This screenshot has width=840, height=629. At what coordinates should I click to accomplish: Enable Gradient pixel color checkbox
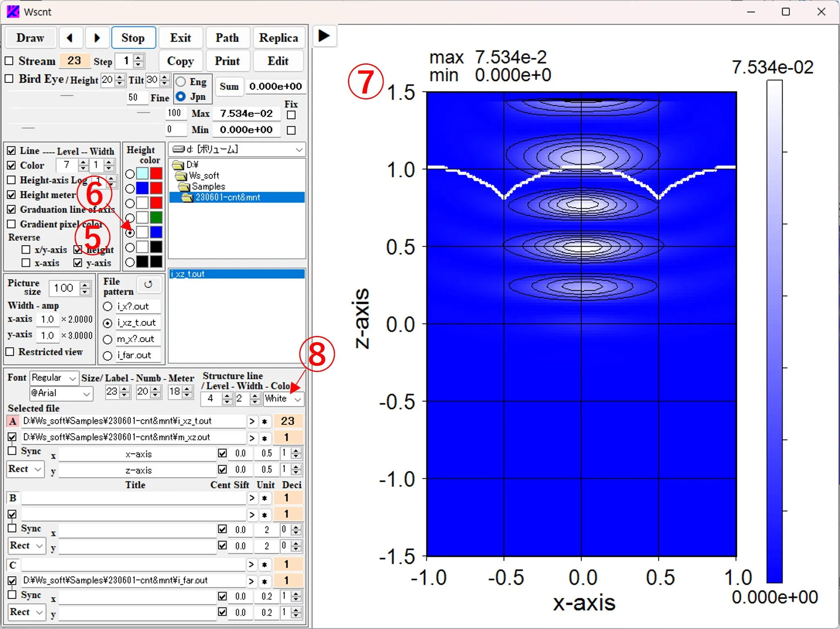pyautogui.click(x=11, y=224)
